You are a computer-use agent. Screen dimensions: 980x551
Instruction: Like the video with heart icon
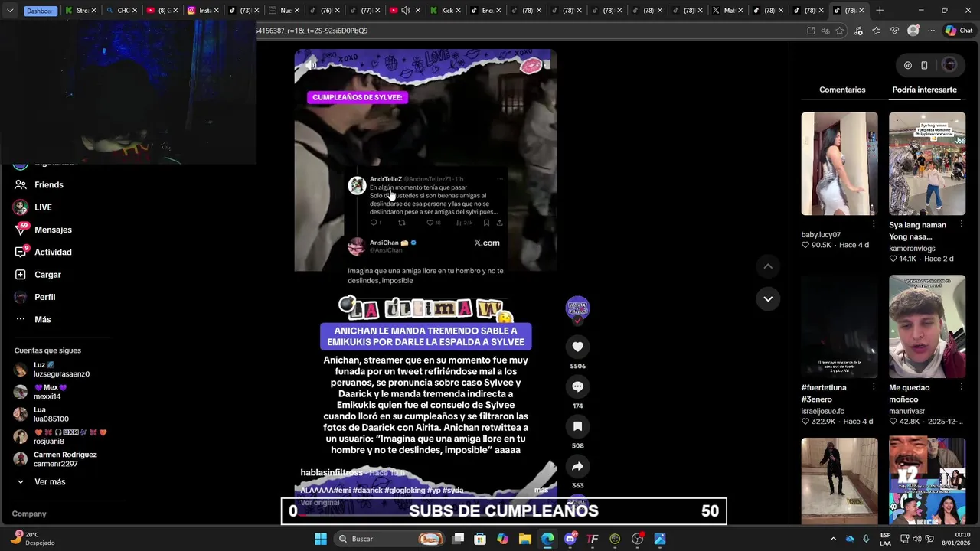point(577,347)
